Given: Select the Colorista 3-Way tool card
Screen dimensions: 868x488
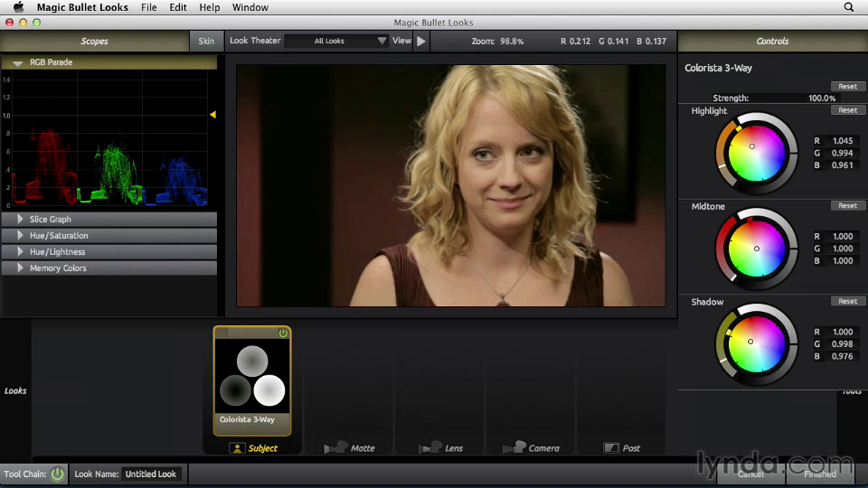Looking at the screenshot, I should 252,380.
